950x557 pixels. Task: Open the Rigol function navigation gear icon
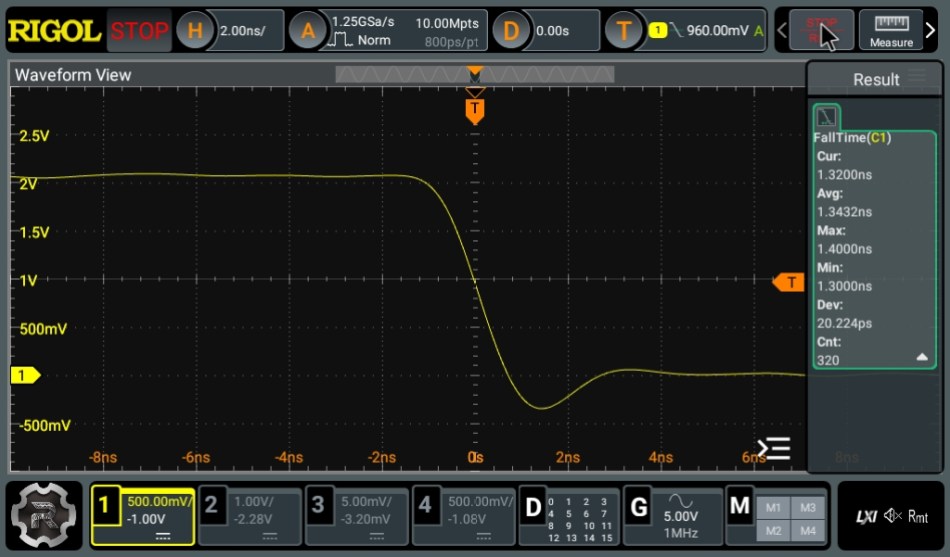point(44,516)
